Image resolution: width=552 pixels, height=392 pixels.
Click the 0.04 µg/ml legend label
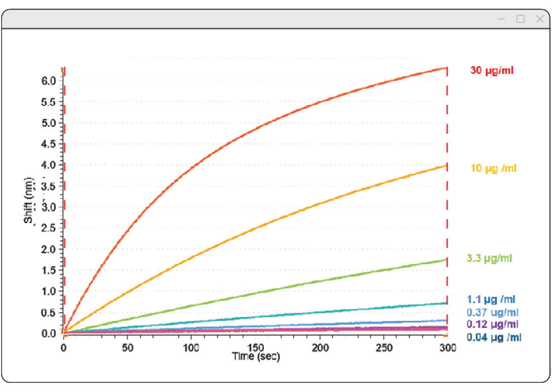[494, 337]
